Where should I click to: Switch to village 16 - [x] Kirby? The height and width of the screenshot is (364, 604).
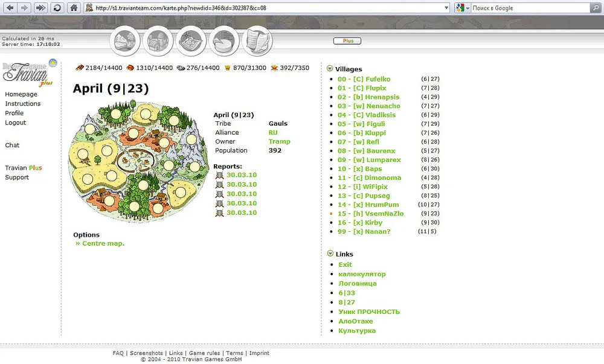tap(360, 222)
